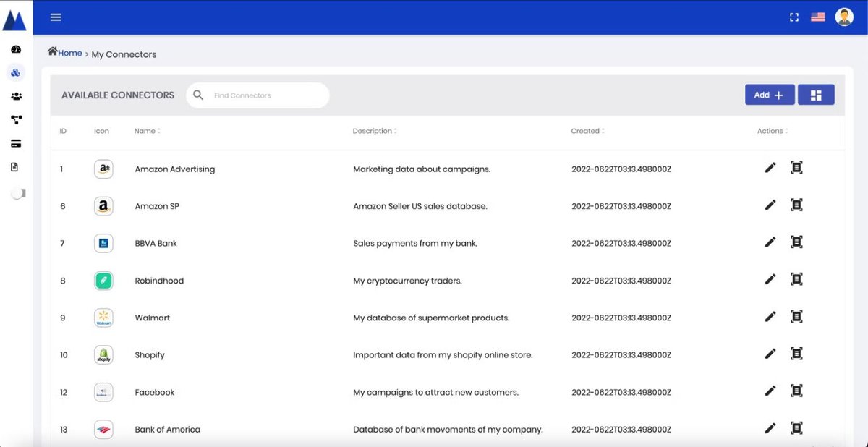Select the My Connectors breadcrumb entry
The height and width of the screenshot is (447, 868).
click(x=124, y=54)
